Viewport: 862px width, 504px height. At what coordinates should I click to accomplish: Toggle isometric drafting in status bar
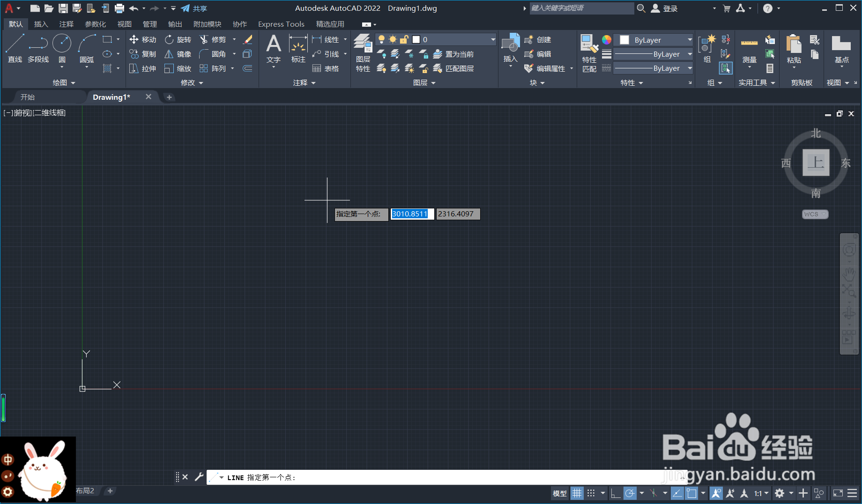pyautogui.click(x=654, y=493)
